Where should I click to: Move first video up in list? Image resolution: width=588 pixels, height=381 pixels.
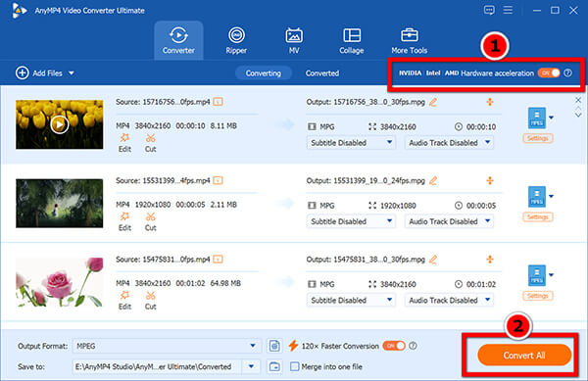pos(578,108)
